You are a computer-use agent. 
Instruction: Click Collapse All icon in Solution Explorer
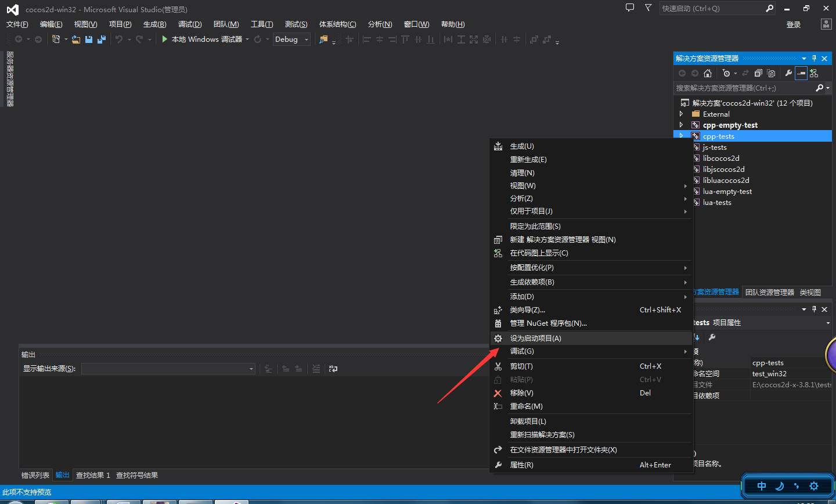coord(758,73)
